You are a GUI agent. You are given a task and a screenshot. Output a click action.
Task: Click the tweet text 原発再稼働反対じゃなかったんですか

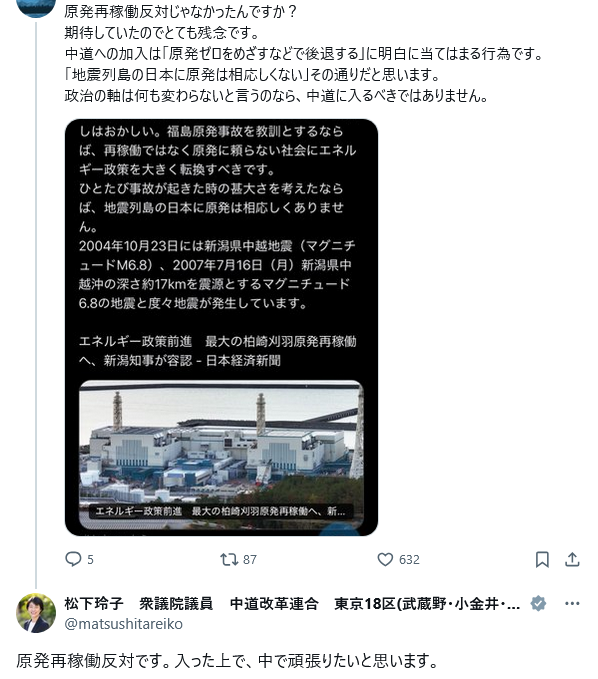pos(180,11)
